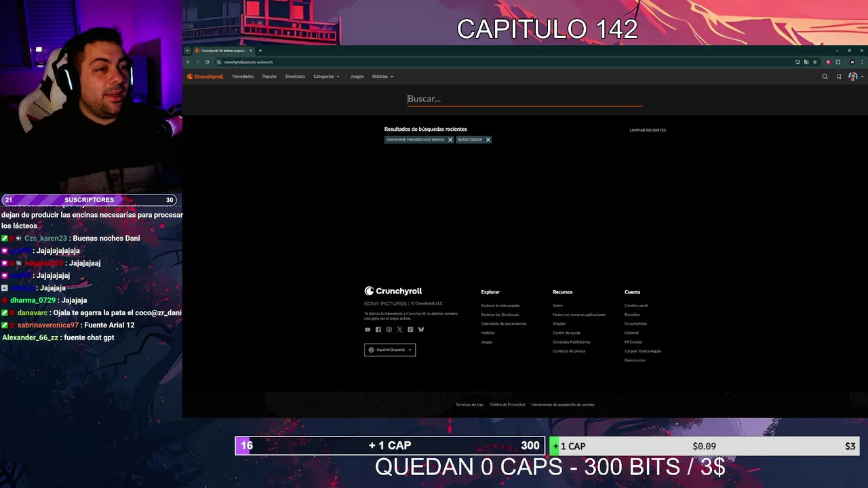The height and width of the screenshot is (488, 868).
Task: Go to Novedades in the navbar
Action: [x=243, y=77]
